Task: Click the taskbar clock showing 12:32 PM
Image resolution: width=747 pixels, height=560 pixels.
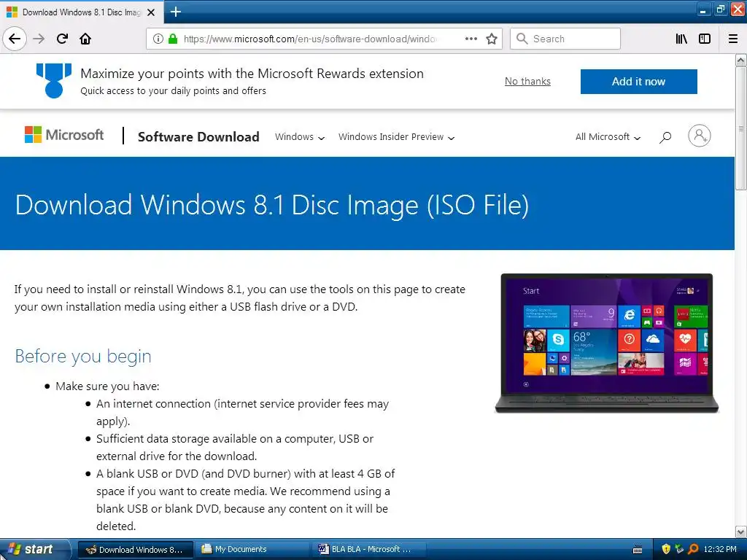Action: point(720,549)
